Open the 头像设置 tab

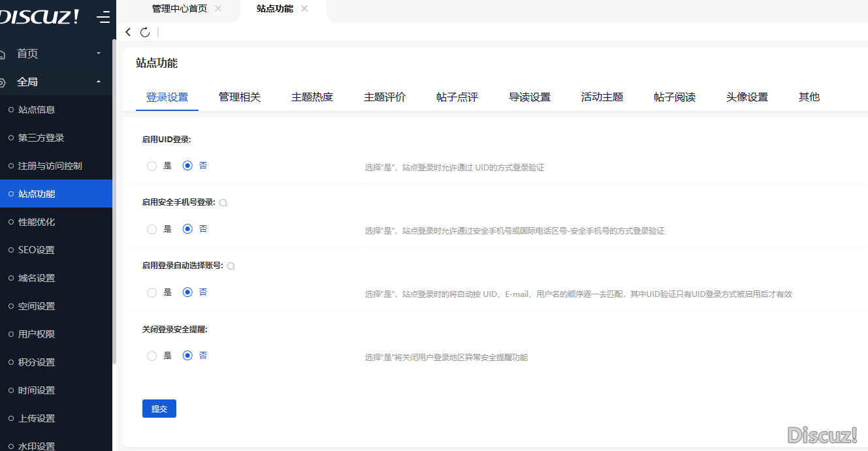(747, 97)
